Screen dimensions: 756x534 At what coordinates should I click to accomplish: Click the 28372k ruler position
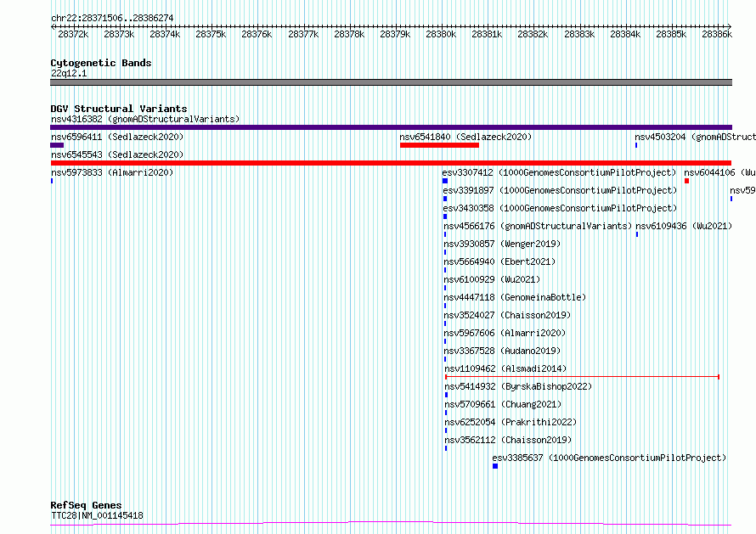[73, 34]
